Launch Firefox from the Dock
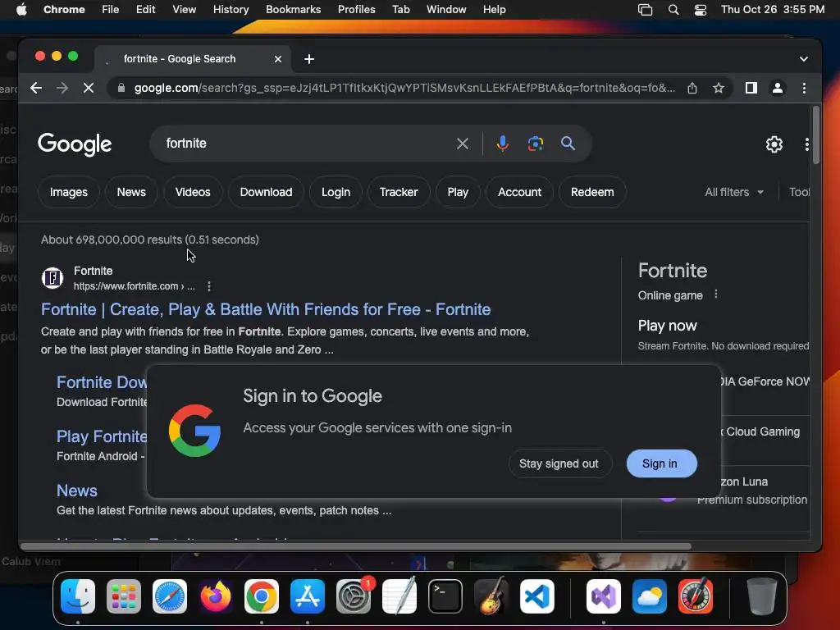The width and height of the screenshot is (840, 630). [x=216, y=596]
